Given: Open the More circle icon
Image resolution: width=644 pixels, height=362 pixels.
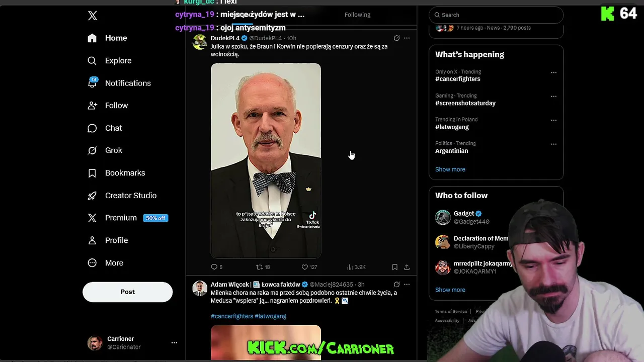Looking at the screenshot, I should pyautogui.click(x=92, y=263).
